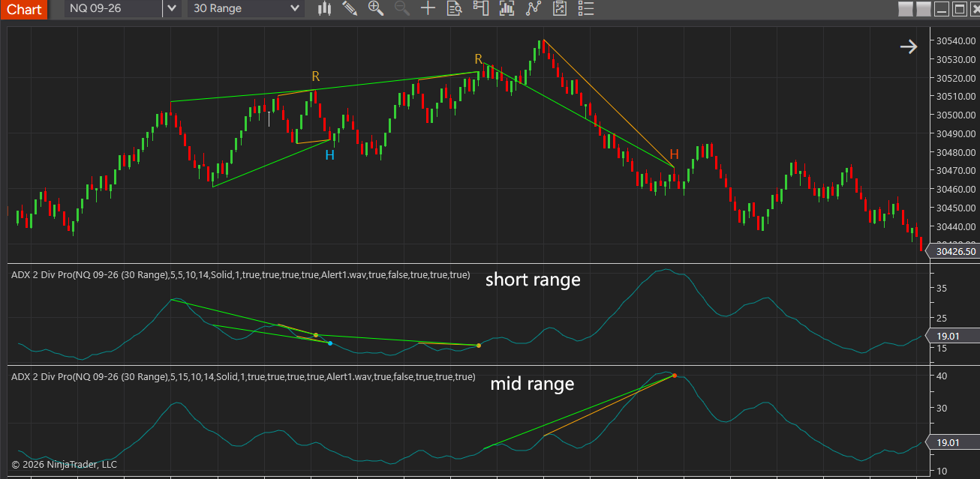Image resolution: width=980 pixels, height=479 pixels.
Task: Open the Chart menu tab
Action: 24,9
